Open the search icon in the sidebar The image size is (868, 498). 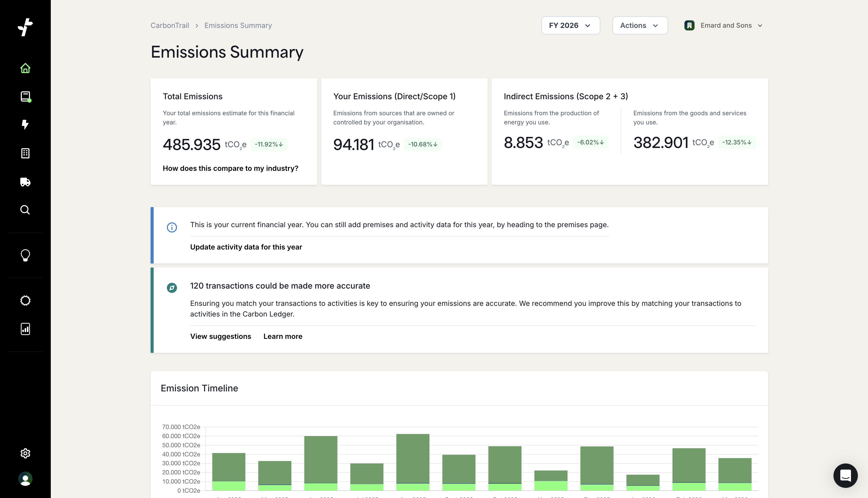tap(25, 210)
